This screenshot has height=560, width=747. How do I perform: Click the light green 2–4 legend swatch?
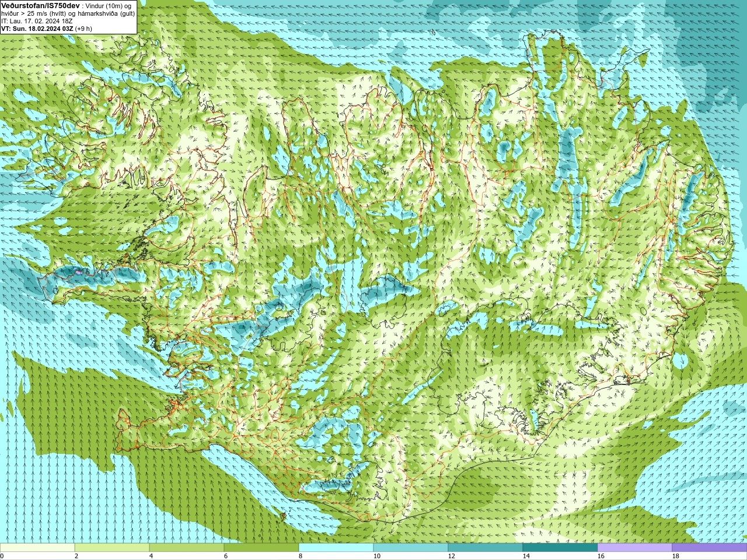coord(112,548)
